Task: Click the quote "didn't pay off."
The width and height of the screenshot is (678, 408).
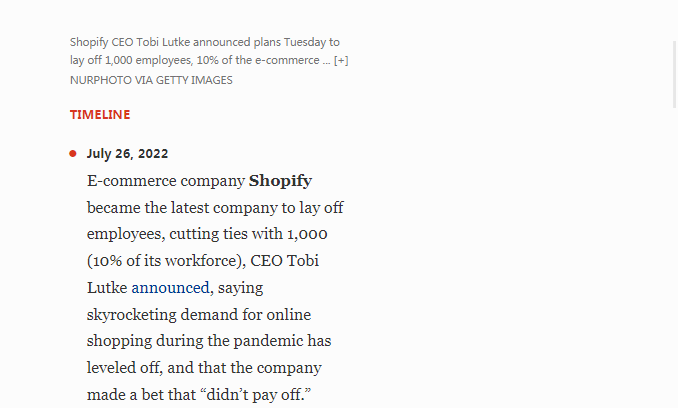Action: (255, 395)
